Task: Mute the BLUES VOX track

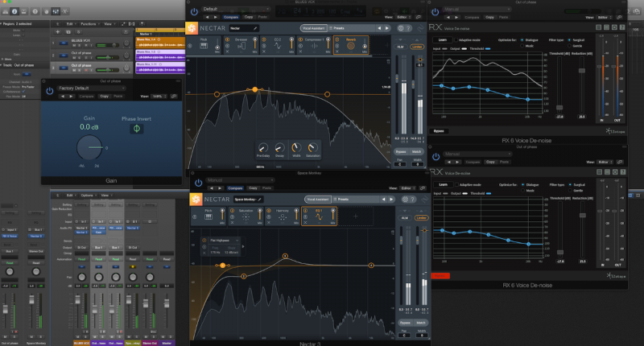Action: coord(74,45)
